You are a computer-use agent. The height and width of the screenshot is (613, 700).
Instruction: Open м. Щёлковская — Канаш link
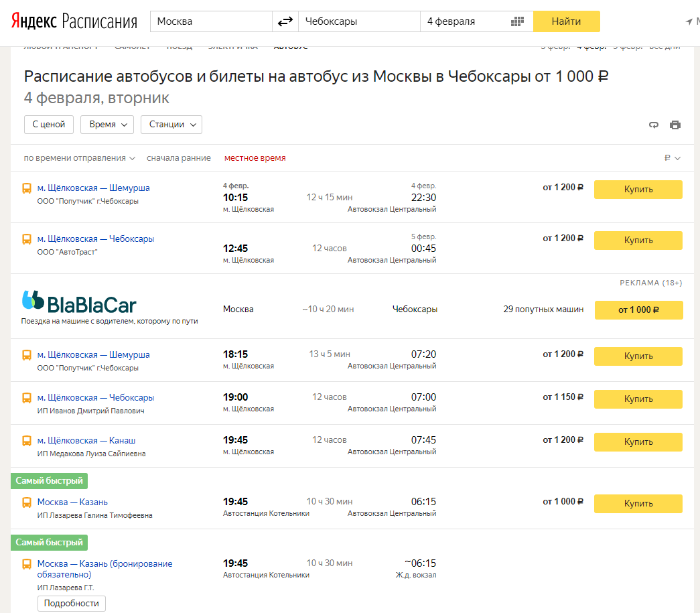tap(86, 441)
